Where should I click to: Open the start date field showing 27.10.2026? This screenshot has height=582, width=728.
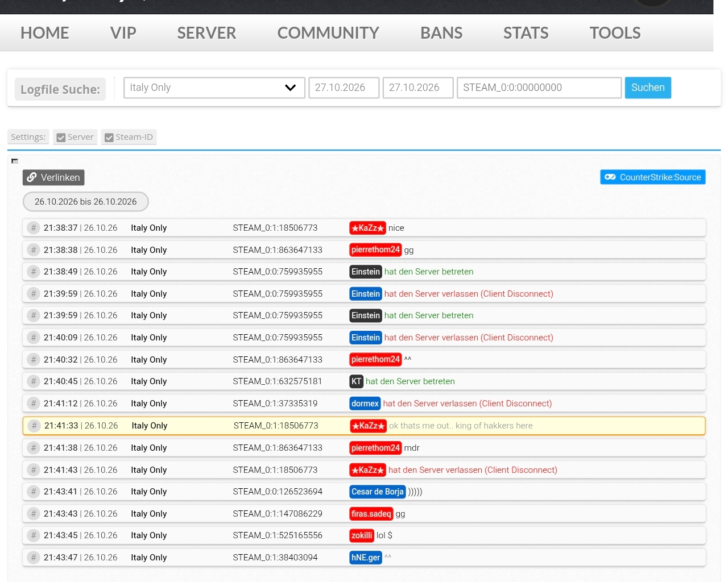point(344,88)
